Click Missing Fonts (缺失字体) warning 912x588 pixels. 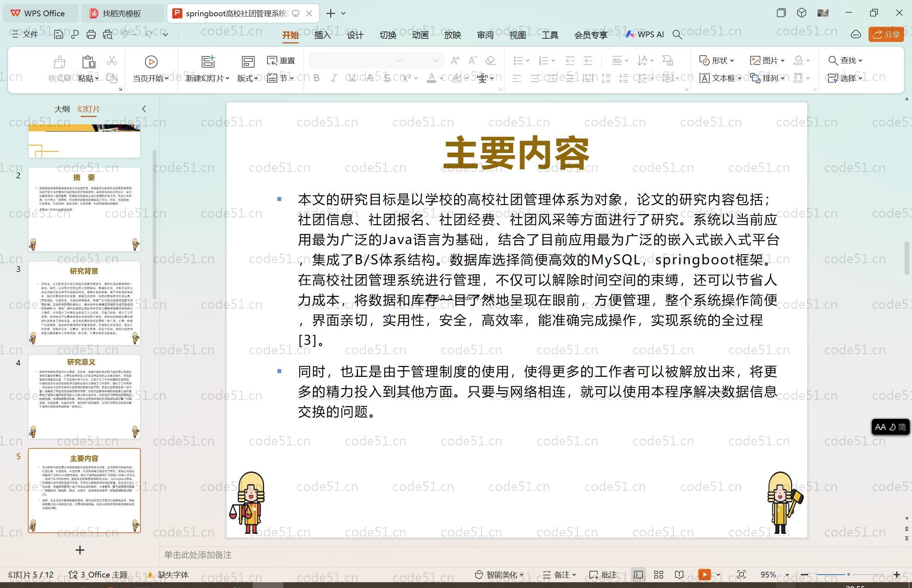168,575
